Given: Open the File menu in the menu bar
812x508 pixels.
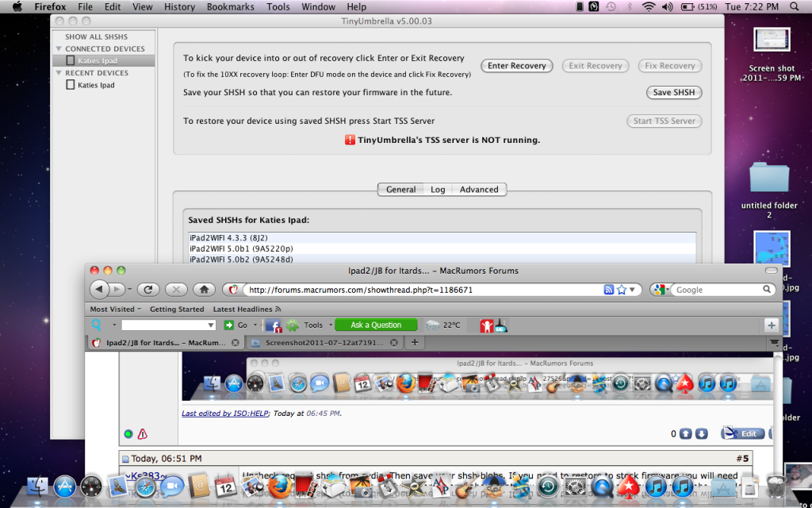Looking at the screenshot, I should tap(85, 6).
